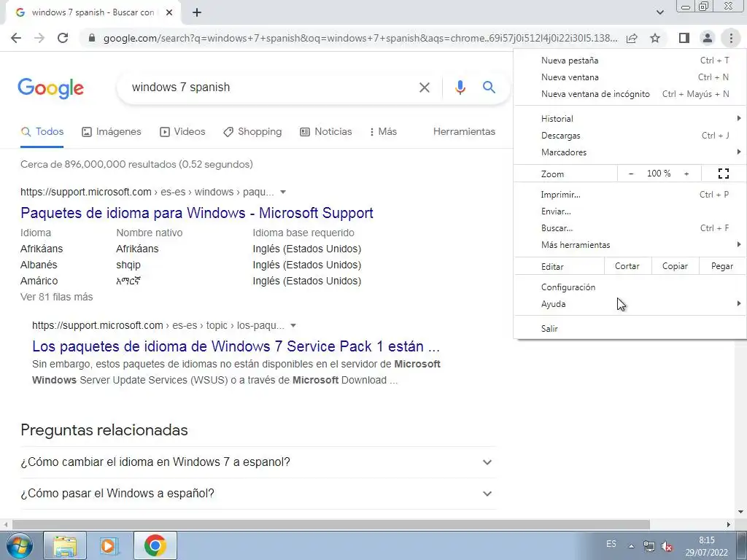Viewport: 747px width, 560px height.
Task: Open Herramientas search tools
Action: 464,132
